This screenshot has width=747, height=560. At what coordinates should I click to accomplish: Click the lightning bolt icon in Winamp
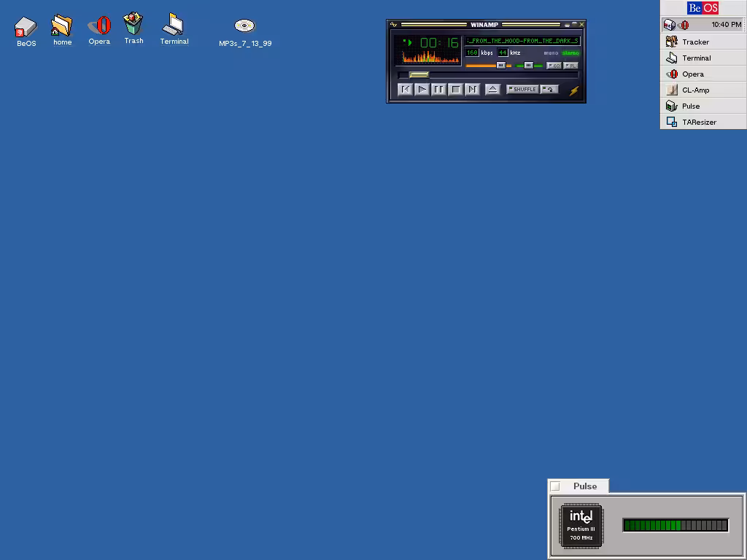[x=574, y=90]
